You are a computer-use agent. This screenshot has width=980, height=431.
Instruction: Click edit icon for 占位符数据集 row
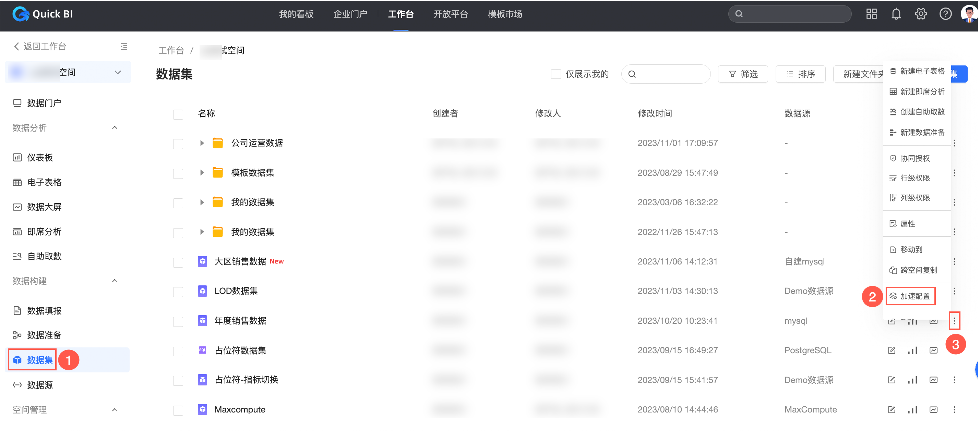click(891, 350)
